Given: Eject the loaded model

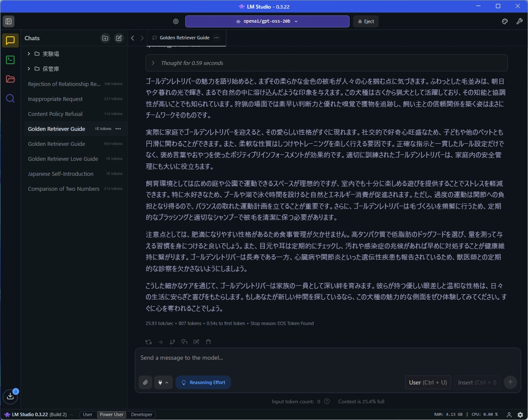Looking at the screenshot, I should click(366, 21).
